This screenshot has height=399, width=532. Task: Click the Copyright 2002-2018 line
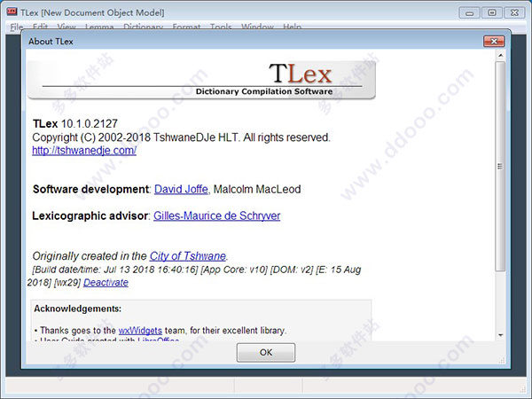pyautogui.click(x=181, y=137)
